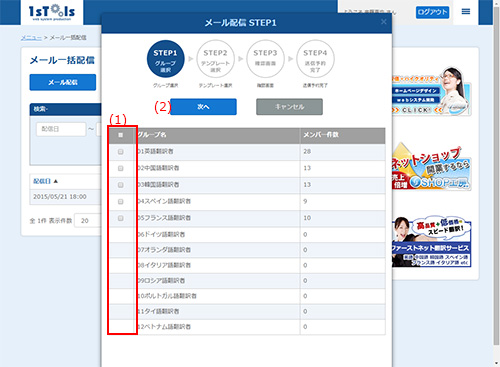500x367 pixels.
Task: Click the 1stTools logo
Action: point(52,12)
